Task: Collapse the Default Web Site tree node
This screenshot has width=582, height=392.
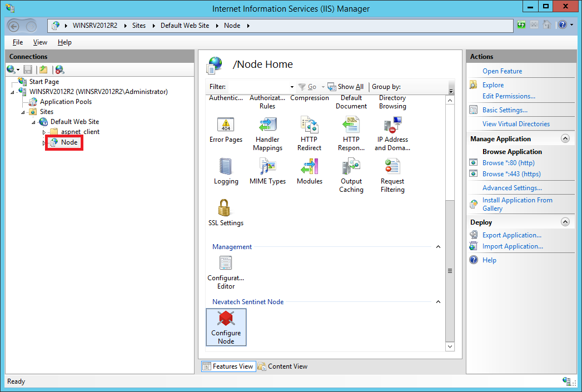Action: pyautogui.click(x=34, y=122)
